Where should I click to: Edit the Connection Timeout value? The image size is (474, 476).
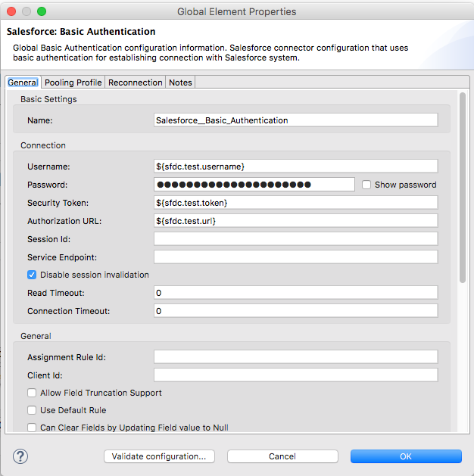pos(296,311)
